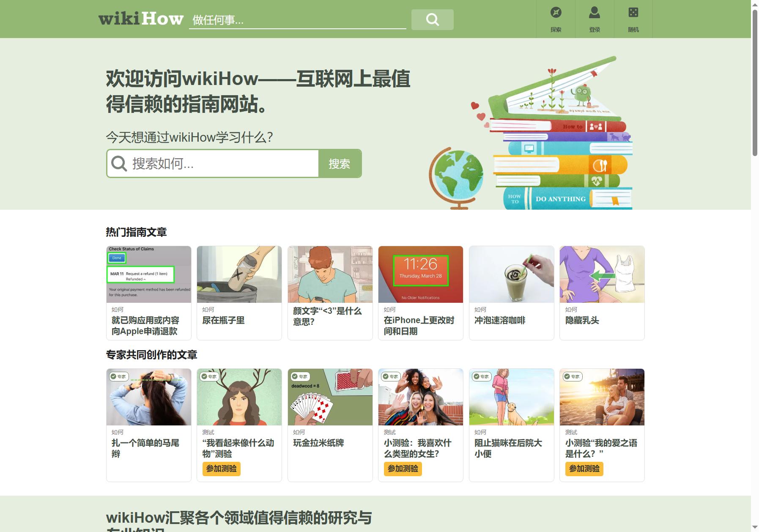759x532 pixels.
Task: Open the 探索 compass icon
Action: [x=556, y=13]
